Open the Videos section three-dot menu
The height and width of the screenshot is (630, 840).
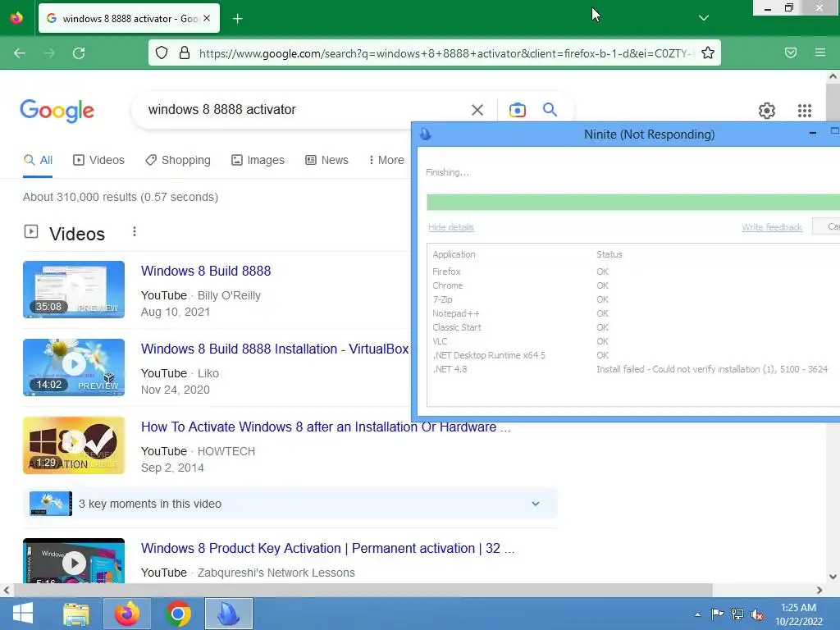tap(135, 231)
